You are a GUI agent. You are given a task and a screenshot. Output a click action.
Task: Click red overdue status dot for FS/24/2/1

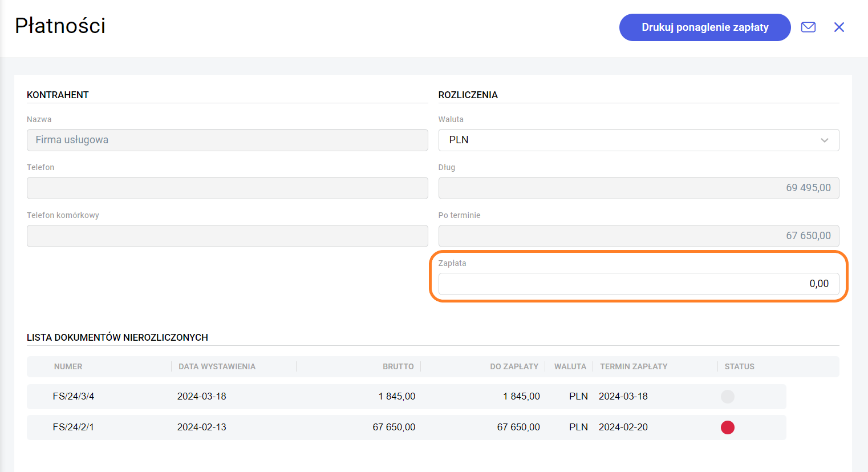point(727,427)
